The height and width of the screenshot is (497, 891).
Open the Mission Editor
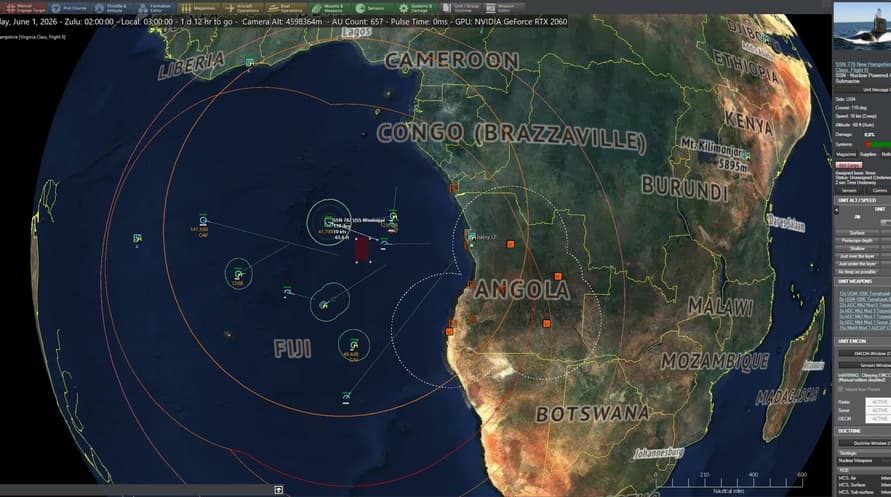[x=503, y=8]
